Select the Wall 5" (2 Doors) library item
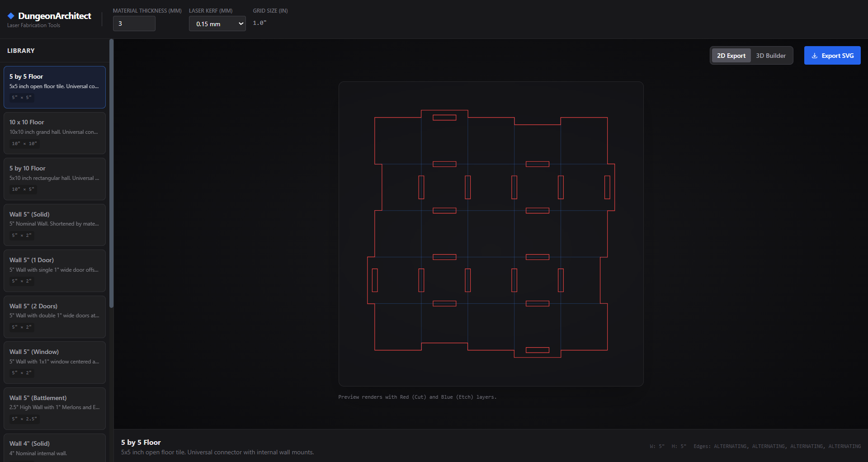 point(55,316)
